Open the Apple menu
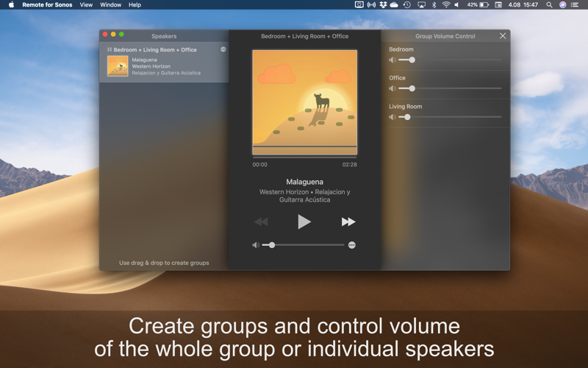Viewport: 588px width, 368px height. click(x=11, y=5)
